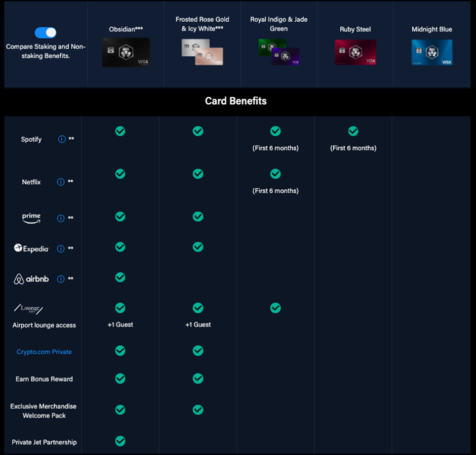Open the info icon beside Spotify

pyautogui.click(x=62, y=139)
